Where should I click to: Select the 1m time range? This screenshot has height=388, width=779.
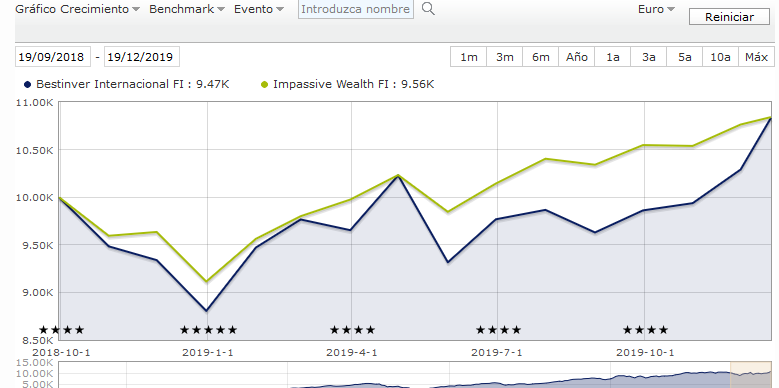click(468, 57)
